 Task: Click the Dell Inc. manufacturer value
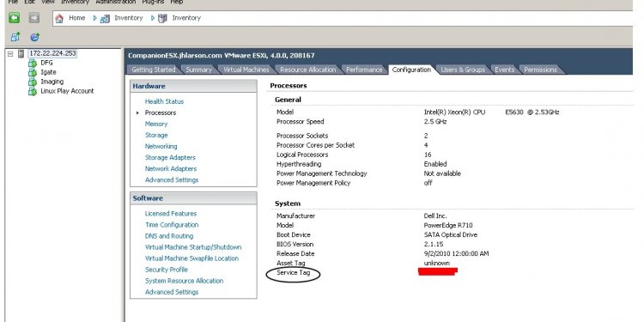(435, 216)
